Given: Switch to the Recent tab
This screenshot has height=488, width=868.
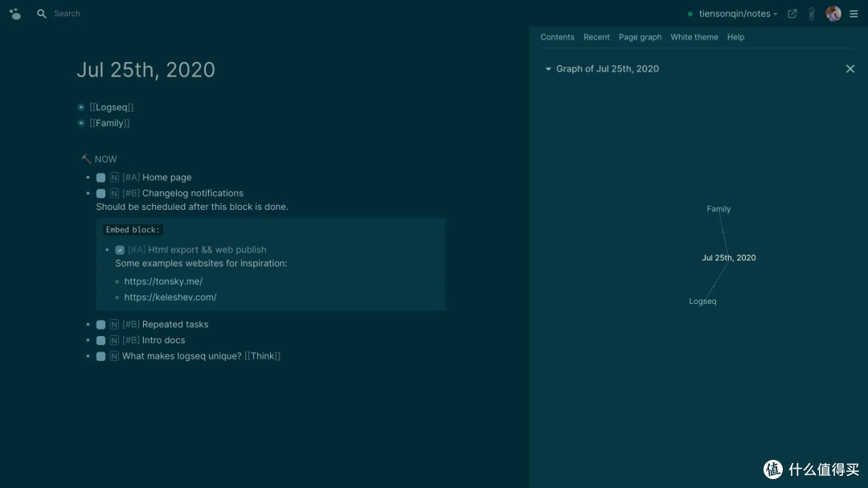Looking at the screenshot, I should coord(596,37).
